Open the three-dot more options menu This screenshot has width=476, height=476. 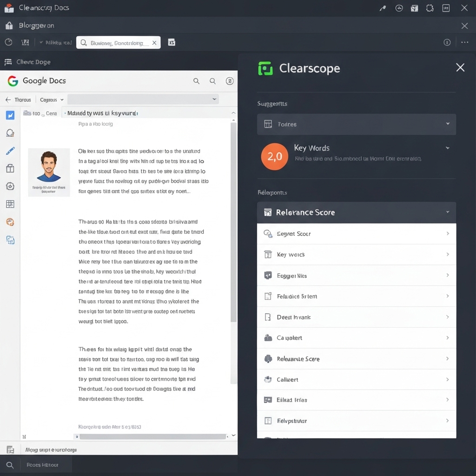click(x=464, y=42)
